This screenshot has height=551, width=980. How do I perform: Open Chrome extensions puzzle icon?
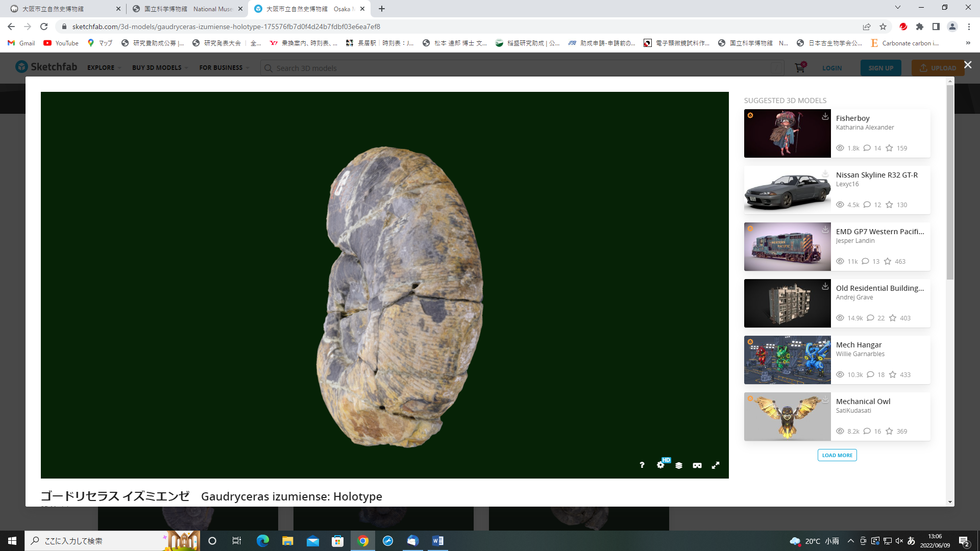[x=920, y=27]
